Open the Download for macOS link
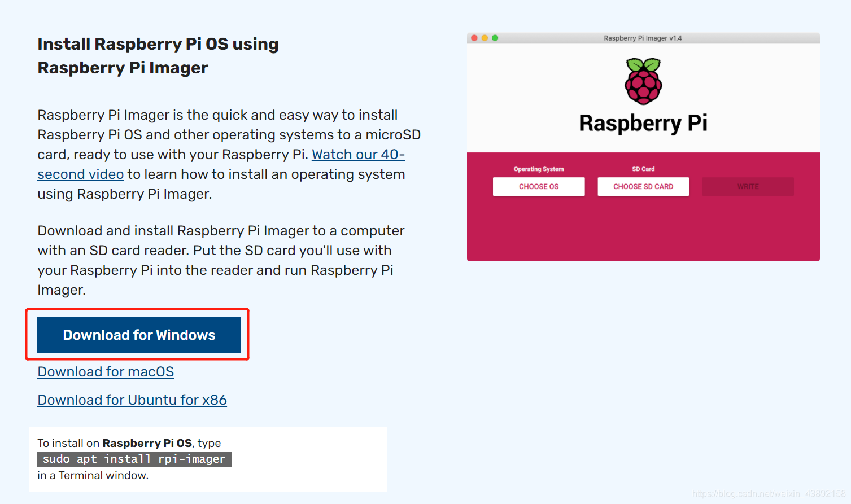 105,371
